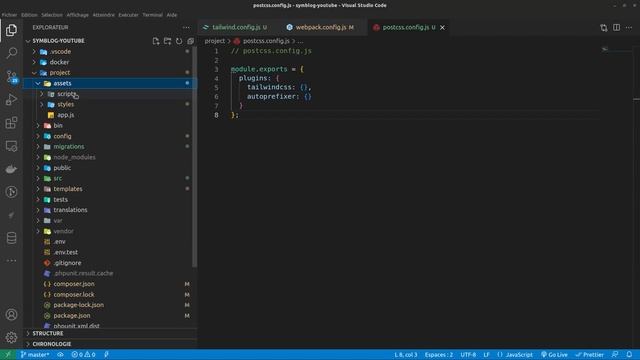Screen dimensions: 640x360
Task: Start Go Live server
Action: pyautogui.click(x=554, y=355)
